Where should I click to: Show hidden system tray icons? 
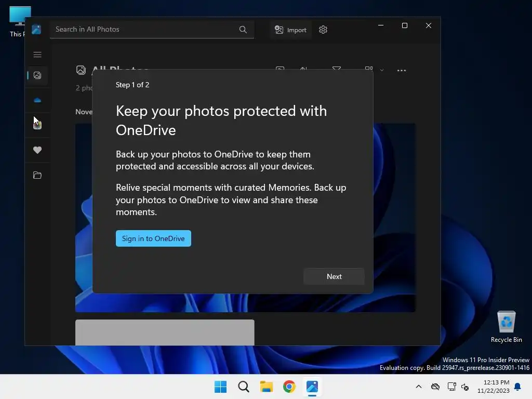tap(419, 387)
